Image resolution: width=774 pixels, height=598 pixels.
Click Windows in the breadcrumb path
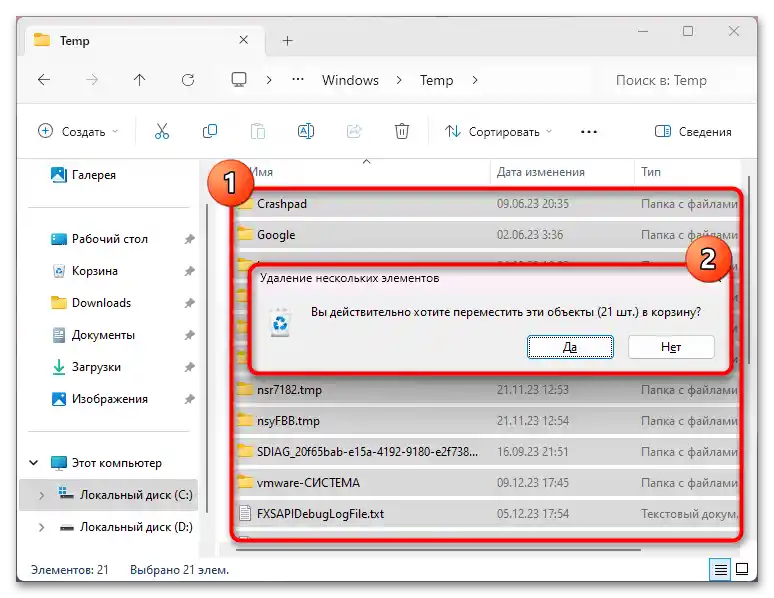tap(350, 80)
